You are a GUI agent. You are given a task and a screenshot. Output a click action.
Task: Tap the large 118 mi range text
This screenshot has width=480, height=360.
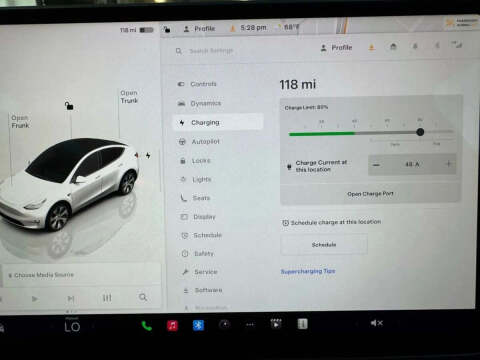297,84
